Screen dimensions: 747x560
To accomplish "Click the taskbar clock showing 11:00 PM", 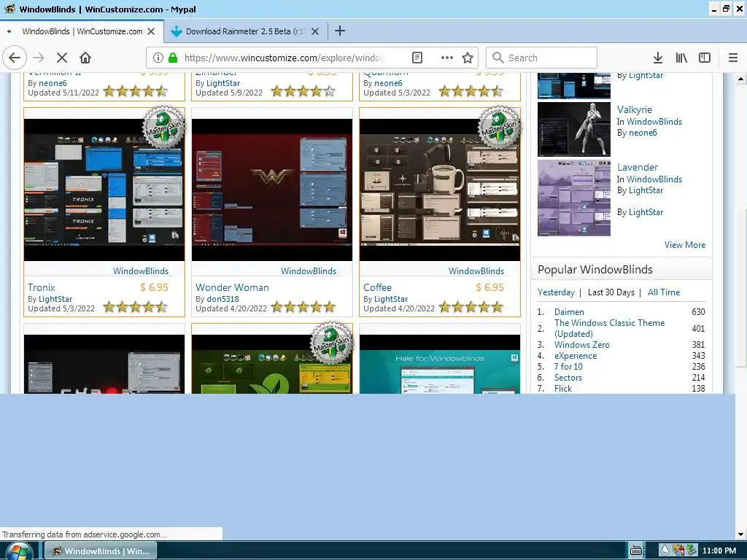I will 719,551.
